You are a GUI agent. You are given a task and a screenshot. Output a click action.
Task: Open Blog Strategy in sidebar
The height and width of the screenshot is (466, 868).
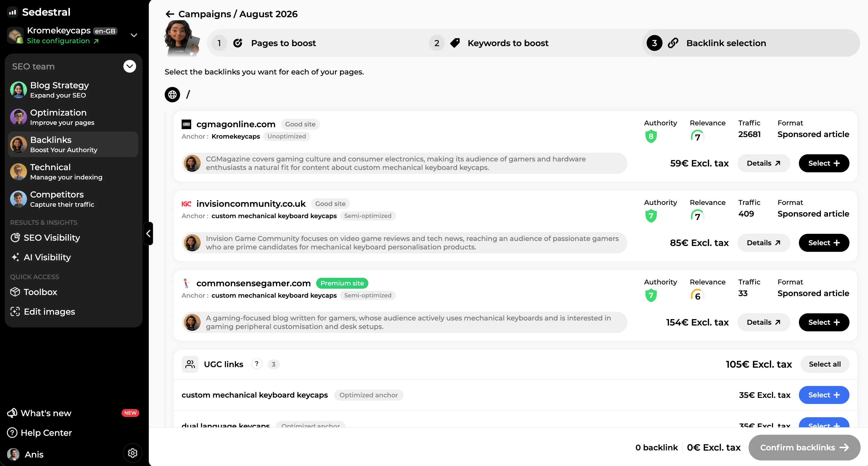pyautogui.click(x=73, y=90)
